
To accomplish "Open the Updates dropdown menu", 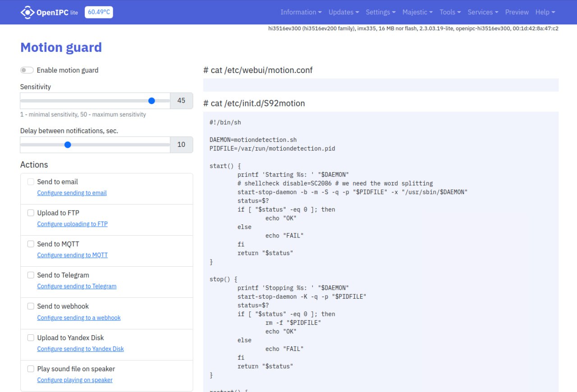I will (343, 12).
